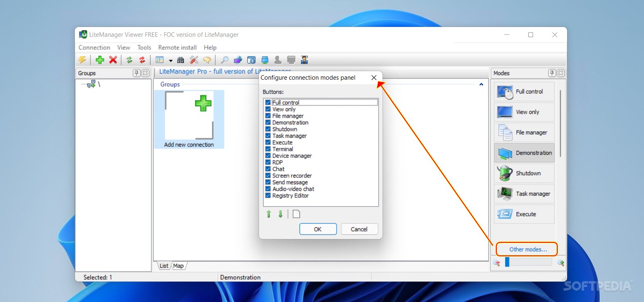The width and height of the screenshot is (644, 302).
Task: Click the zoom in icon below Modes
Action: 561,263
